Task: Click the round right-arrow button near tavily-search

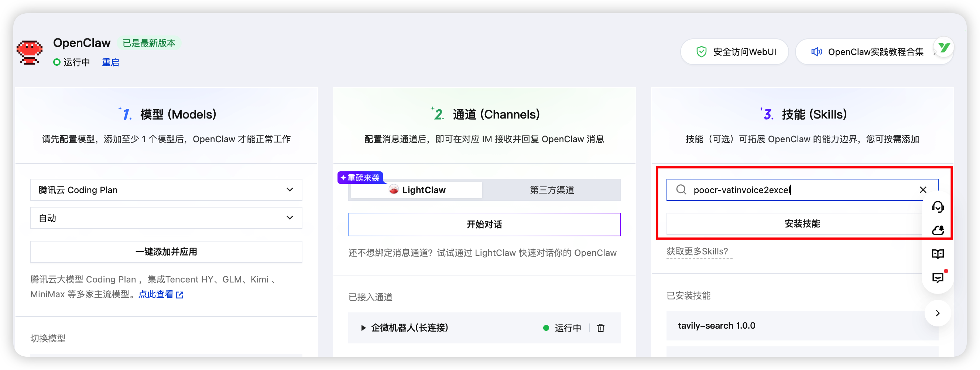Action: [x=938, y=313]
